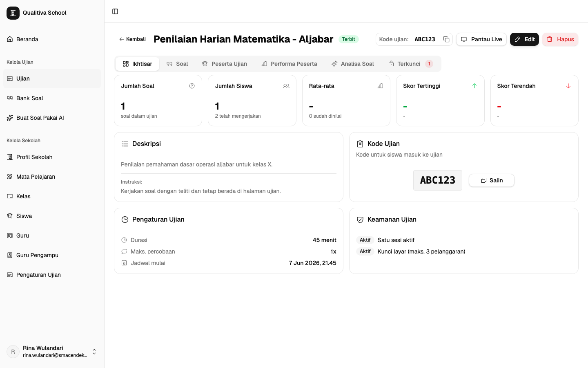The image size is (588, 368).
Task: Click the 'soal dalam ujian' caption
Action: 139,116
